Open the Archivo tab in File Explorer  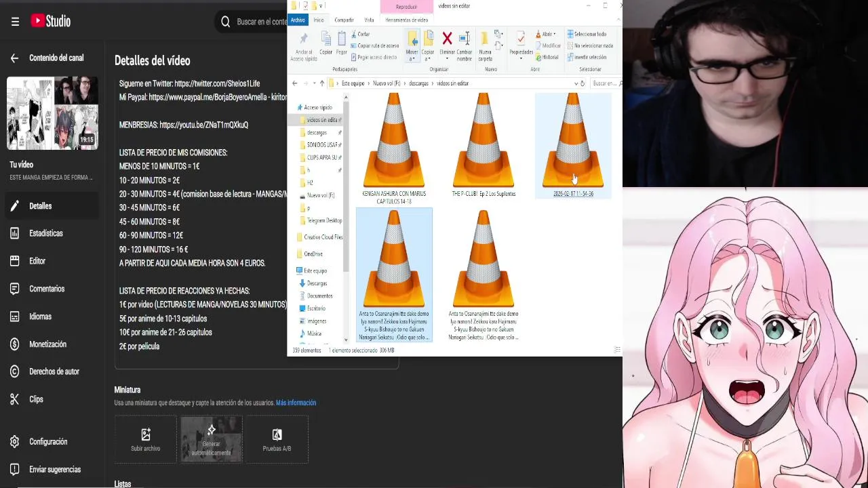pyautogui.click(x=298, y=20)
